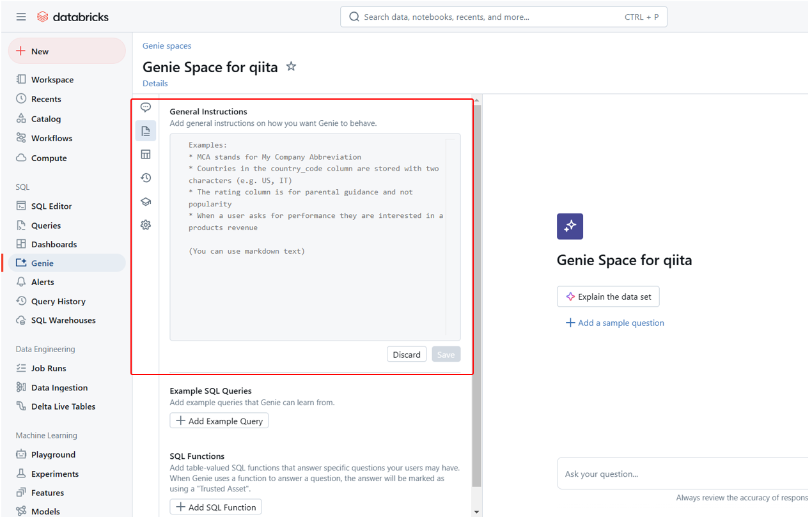Click inside the General Instructions text area
Image resolution: width=812 pixels, height=517 pixels.
(315, 237)
